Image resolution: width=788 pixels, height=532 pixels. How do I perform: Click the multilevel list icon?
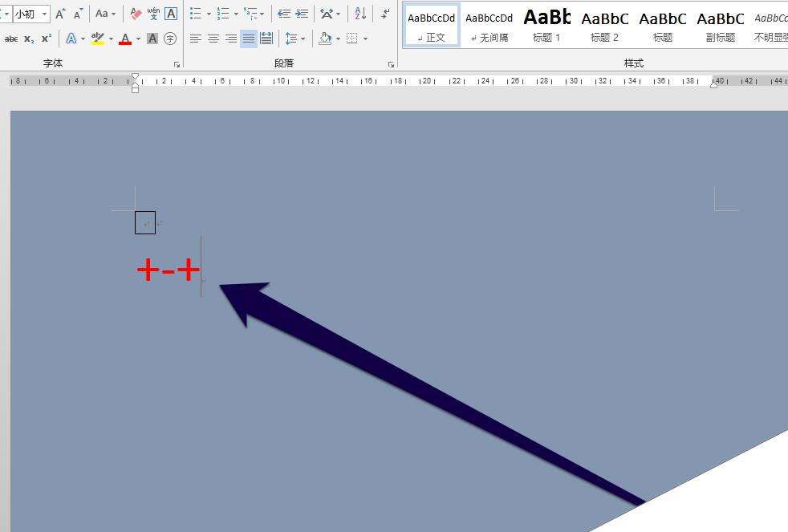[x=250, y=14]
